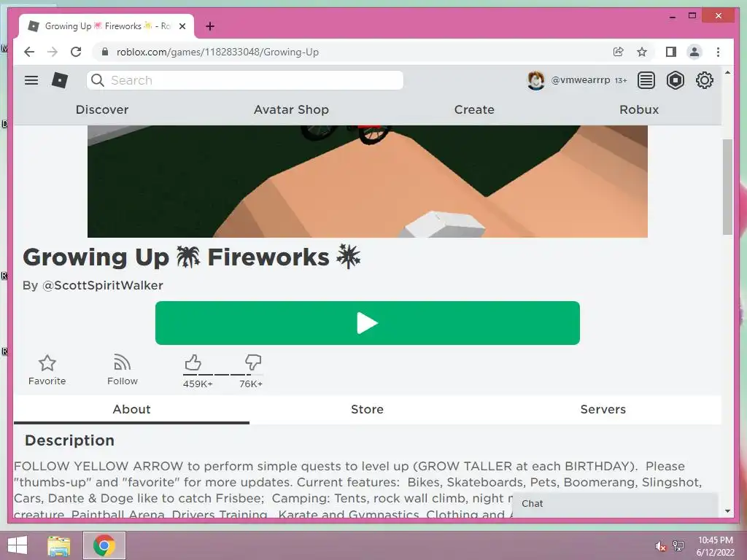This screenshot has width=747, height=560.
Task: Navigate to Robux page
Action: [639, 109]
